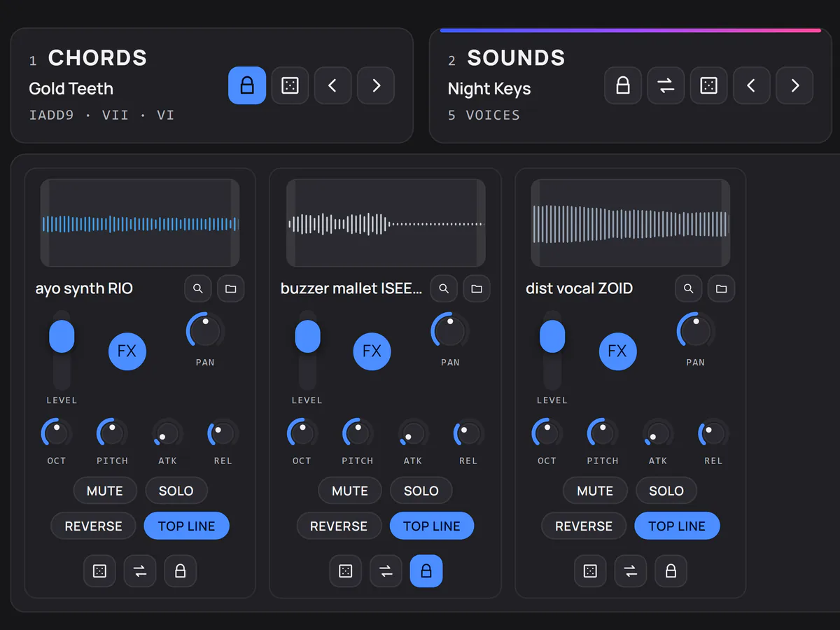840x630 pixels.
Task: Click swap arrows under ayo synth RIO
Action: point(140,571)
